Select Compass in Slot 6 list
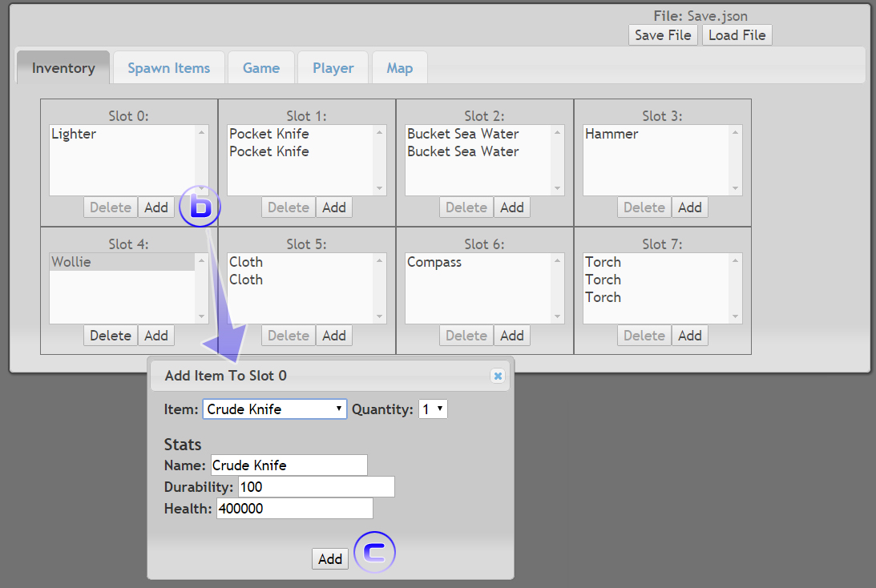This screenshot has width=876, height=588. click(434, 263)
